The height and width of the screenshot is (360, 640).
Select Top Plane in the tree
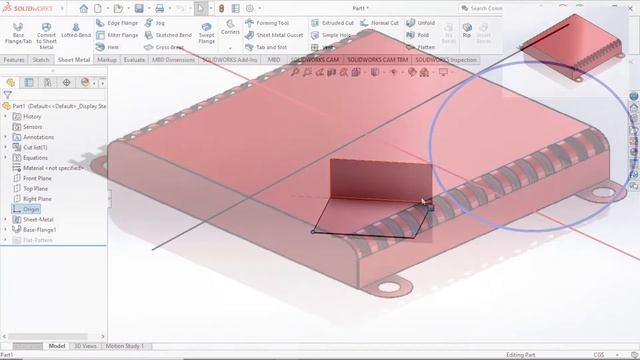point(31,189)
